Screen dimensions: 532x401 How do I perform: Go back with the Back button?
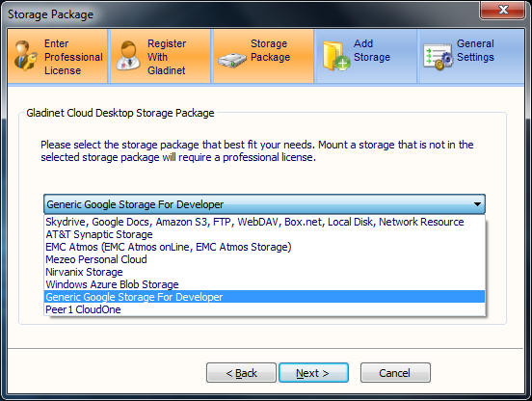pos(241,373)
